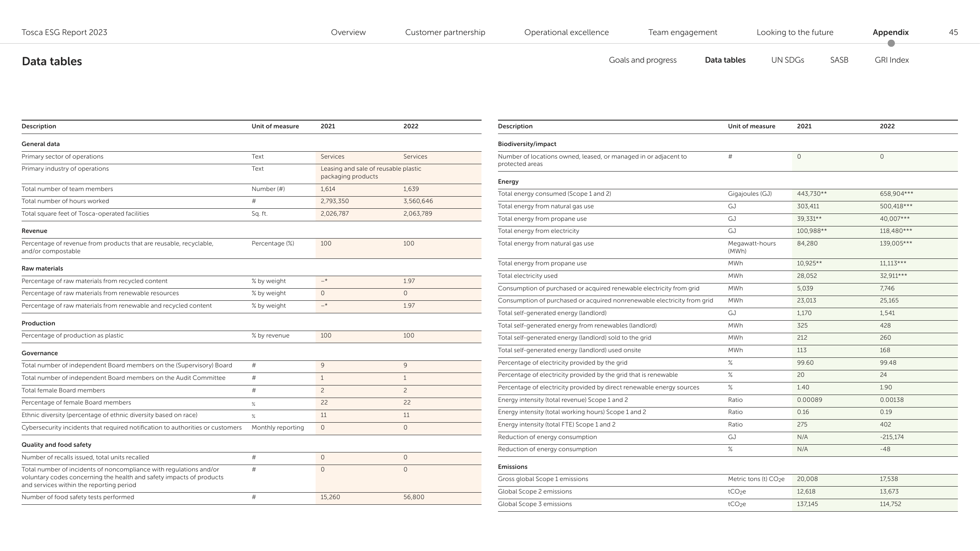The height and width of the screenshot is (551, 980).
Task: Select the Appendix tab
Action: (891, 32)
